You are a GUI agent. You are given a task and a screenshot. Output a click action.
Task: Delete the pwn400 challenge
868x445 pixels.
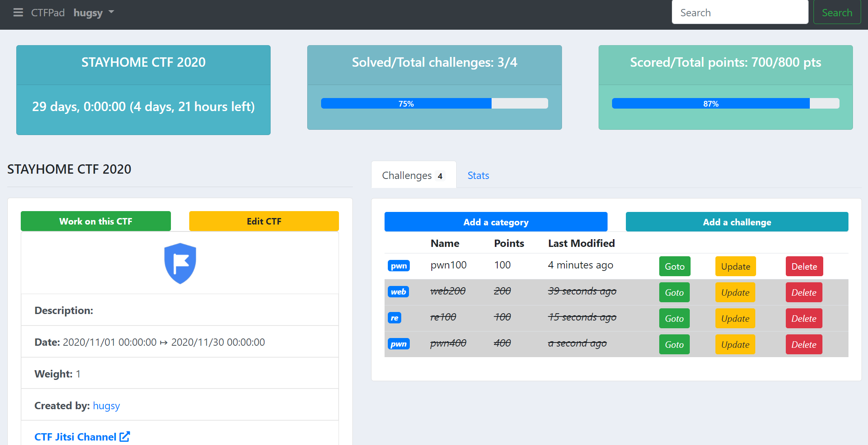803,345
